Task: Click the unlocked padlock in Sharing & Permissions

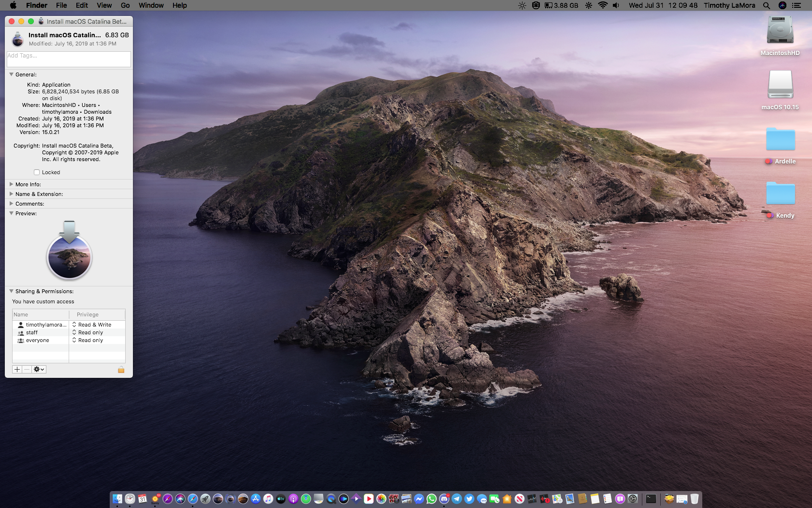Action: [121, 370]
